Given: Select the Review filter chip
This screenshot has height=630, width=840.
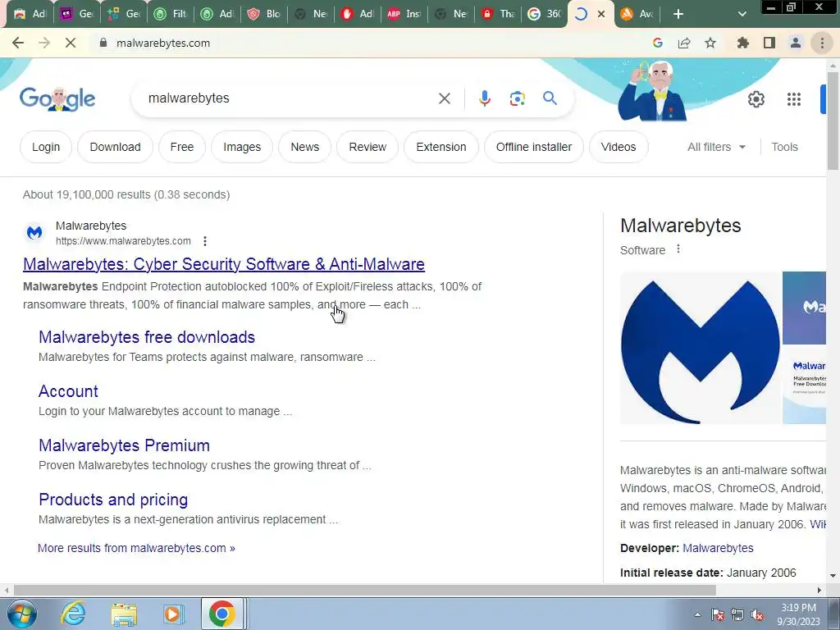Looking at the screenshot, I should [367, 147].
